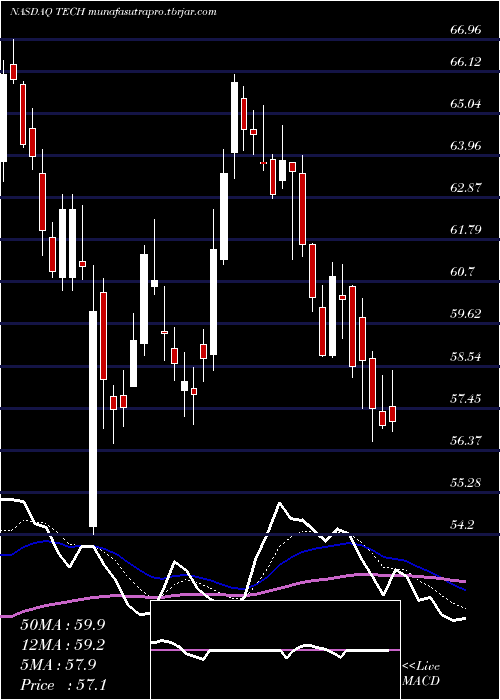
Task: Click the last red candlestick on the chart
Action: click(392, 414)
